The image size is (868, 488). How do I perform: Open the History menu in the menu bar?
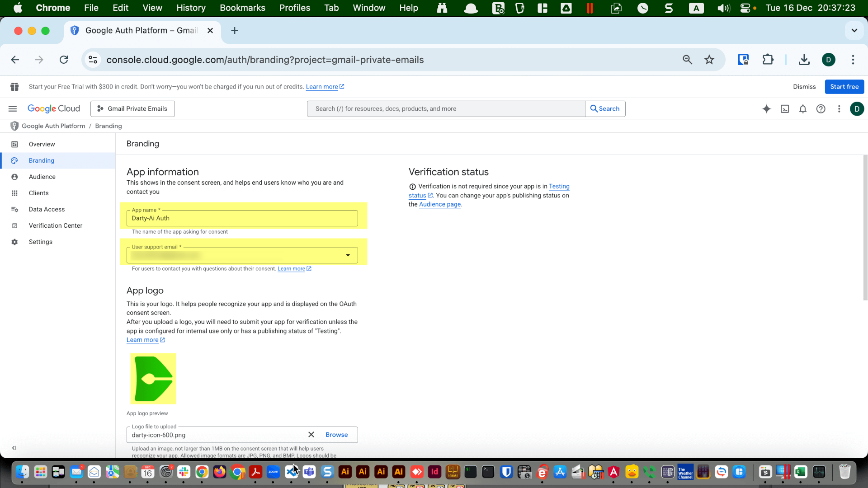click(x=191, y=8)
